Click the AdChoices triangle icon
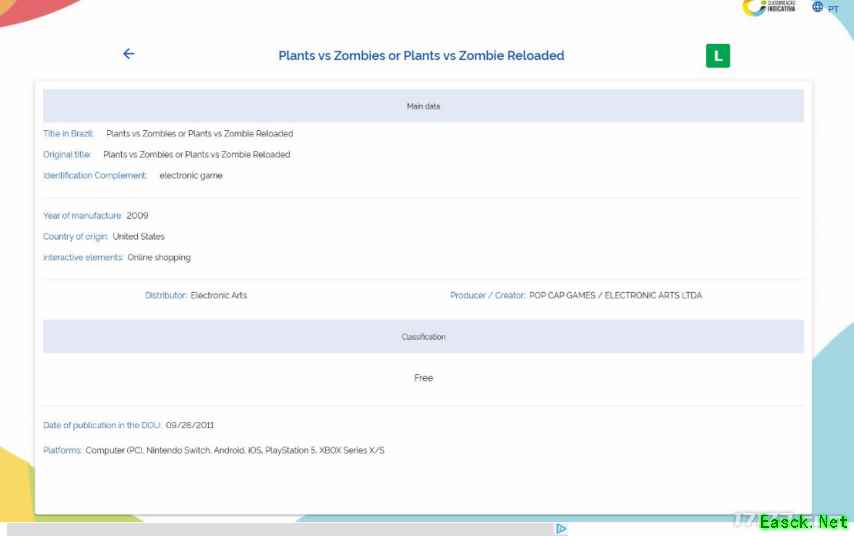This screenshot has width=854, height=536. click(x=561, y=529)
